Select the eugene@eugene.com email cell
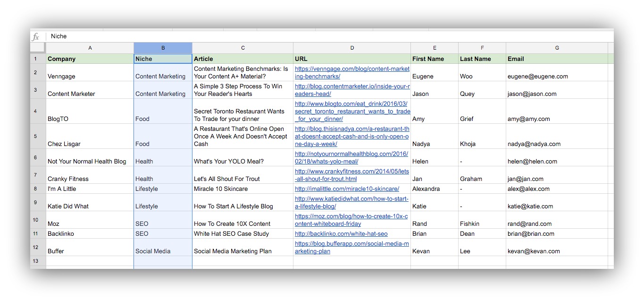Viewport: 644px width, 301px height. (557, 73)
